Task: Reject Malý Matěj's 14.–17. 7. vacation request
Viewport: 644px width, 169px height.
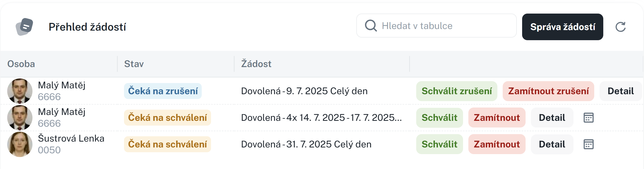Action: tap(497, 118)
